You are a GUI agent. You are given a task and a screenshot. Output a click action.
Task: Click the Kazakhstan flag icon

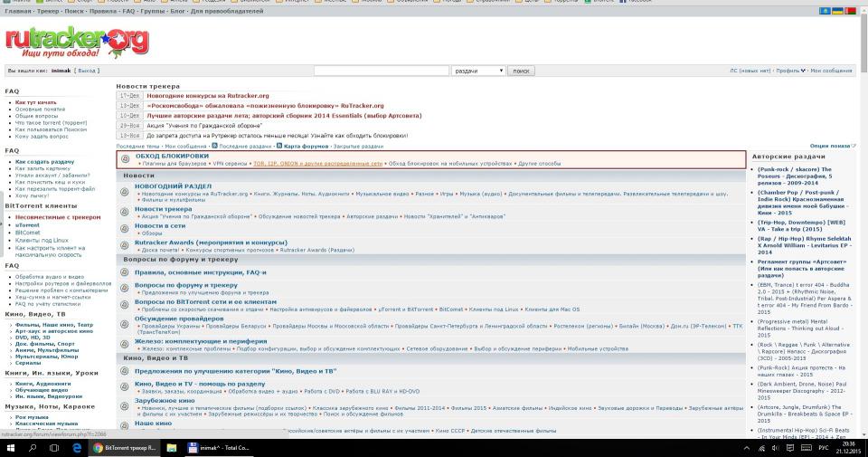tap(826, 11)
